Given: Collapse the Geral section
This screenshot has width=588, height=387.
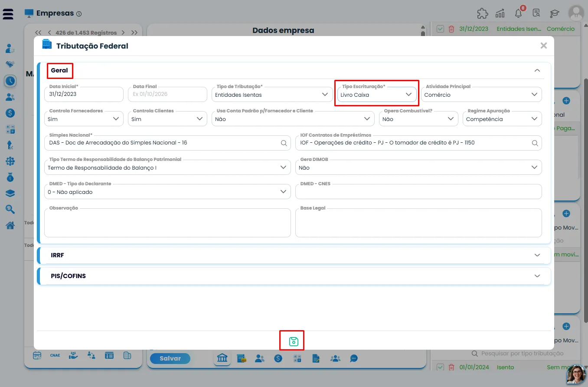Looking at the screenshot, I should click(537, 70).
